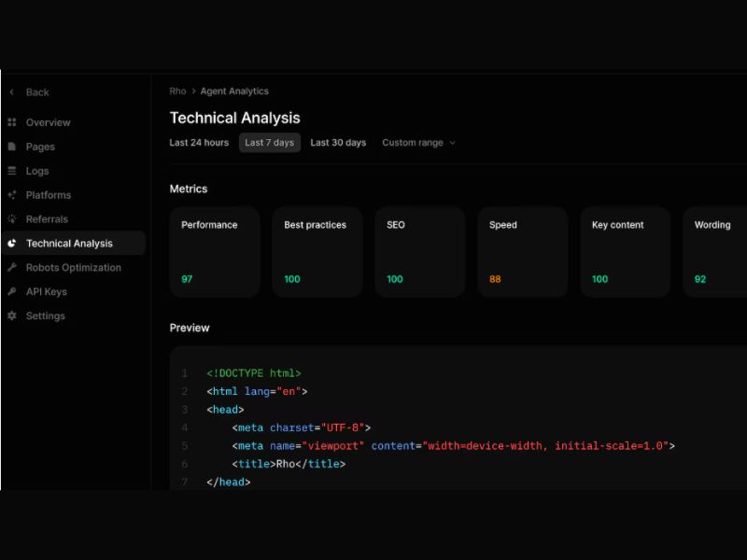Open the Performance metric card
This screenshot has width=747, height=560.
(x=215, y=252)
